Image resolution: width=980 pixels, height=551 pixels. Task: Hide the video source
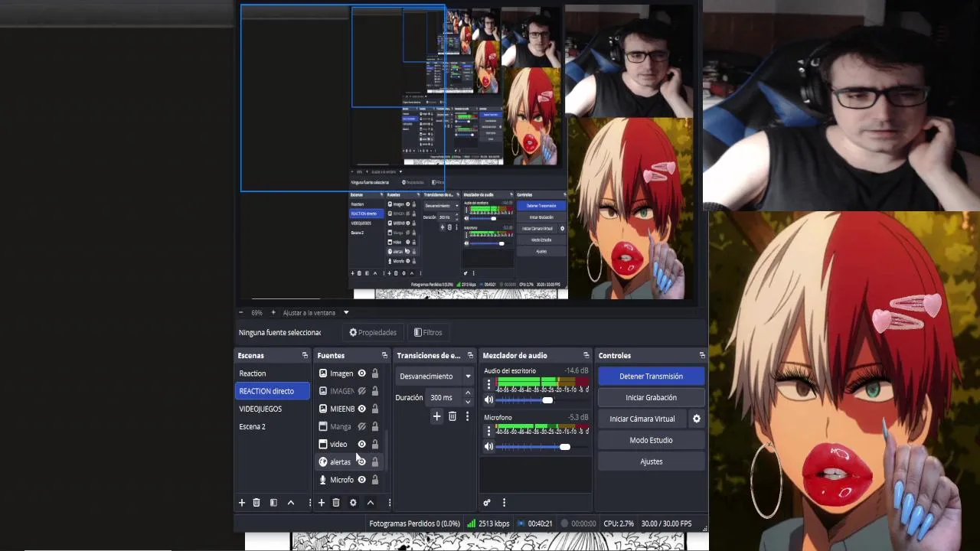pyautogui.click(x=362, y=444)
